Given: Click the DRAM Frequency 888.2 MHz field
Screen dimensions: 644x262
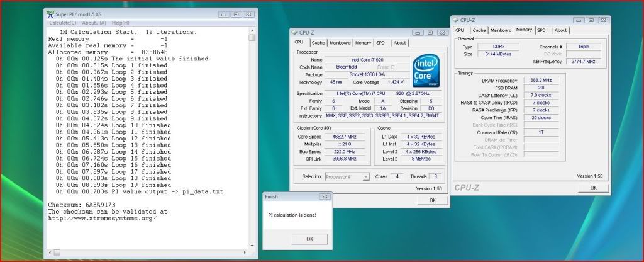Looking at the screenshot, I should pyautogui.click(x=541, y=81).
